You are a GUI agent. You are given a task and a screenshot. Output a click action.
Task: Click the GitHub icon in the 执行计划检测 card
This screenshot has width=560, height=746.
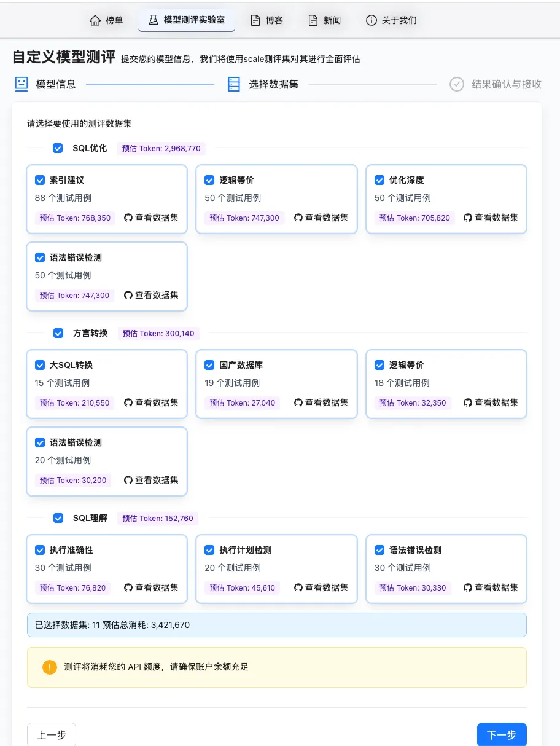click(298, 587)
